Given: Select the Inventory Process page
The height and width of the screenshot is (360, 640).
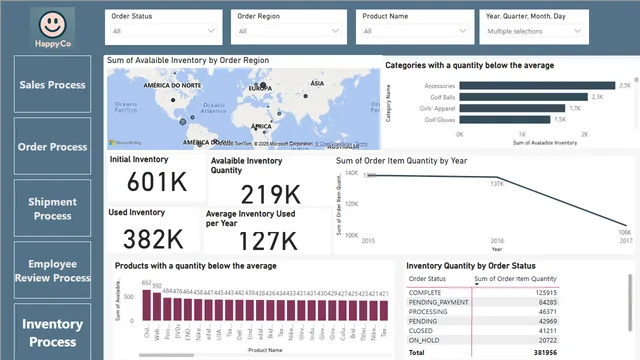Looking at the screenshot, I should click(52, 332).
